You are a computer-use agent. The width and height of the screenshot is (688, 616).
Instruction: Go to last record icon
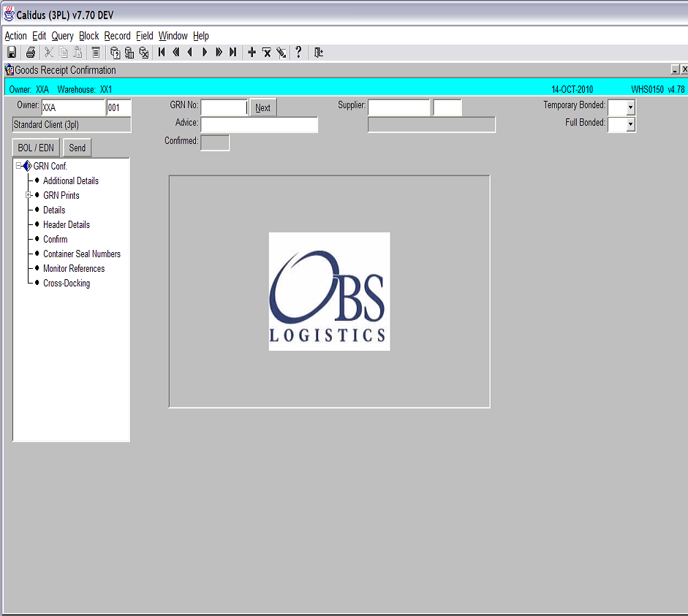pyautogui.click(x=233, y=52)
